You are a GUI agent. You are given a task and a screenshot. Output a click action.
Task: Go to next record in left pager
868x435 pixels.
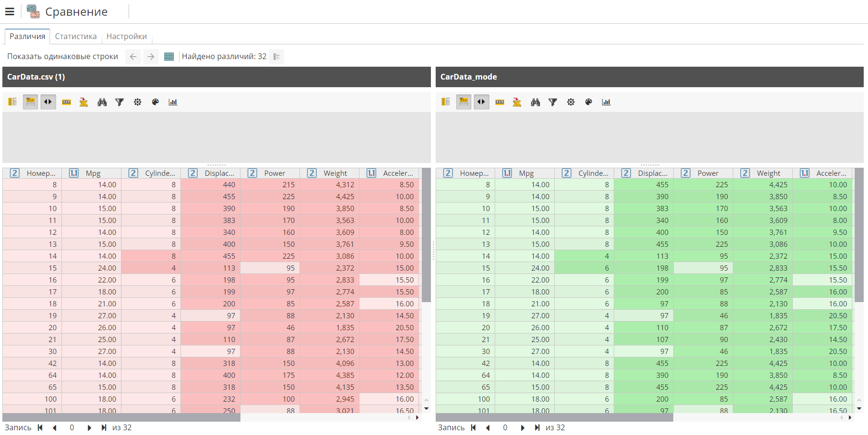tap(89, 427)
